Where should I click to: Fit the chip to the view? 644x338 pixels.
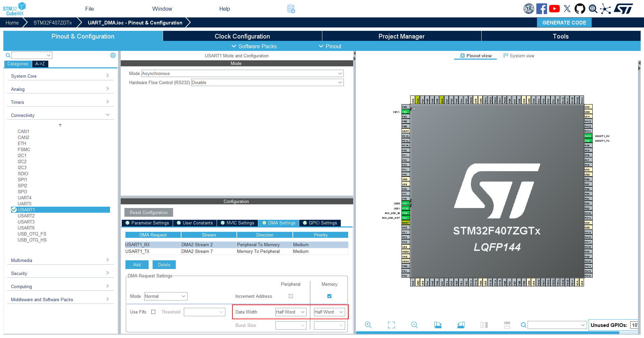pyautogui.click(x=391, y=325)
